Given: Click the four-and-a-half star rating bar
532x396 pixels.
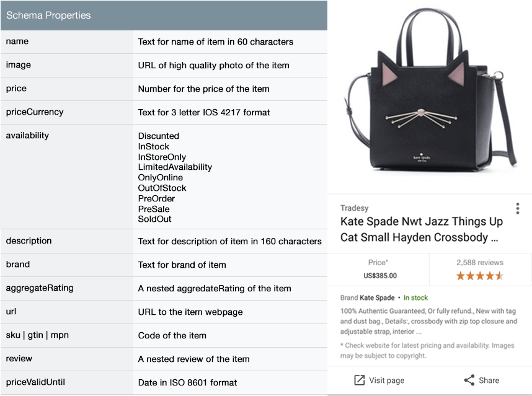Looking at the screenshot, I should (481, 274).
